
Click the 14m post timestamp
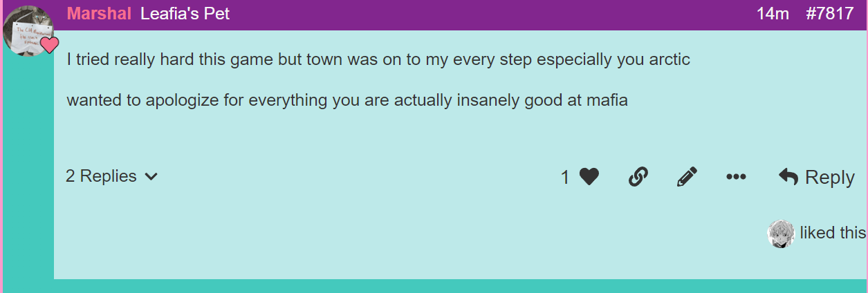(773, 14)
